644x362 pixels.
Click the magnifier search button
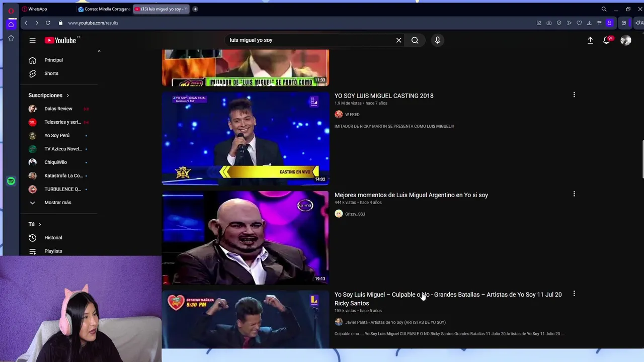tap(415, 40)
